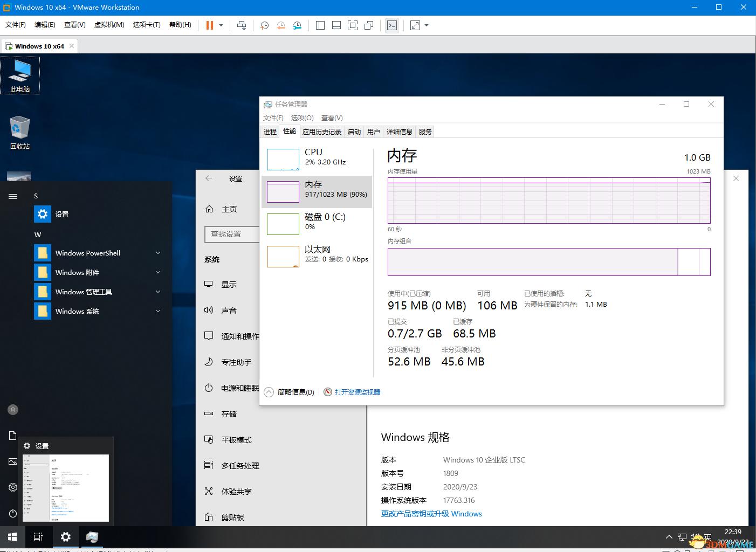The image size is (756, 552).
Task: Open the 选项卡(T) menu in VMware
Action: pyautogui.click(x=147, y=25)
